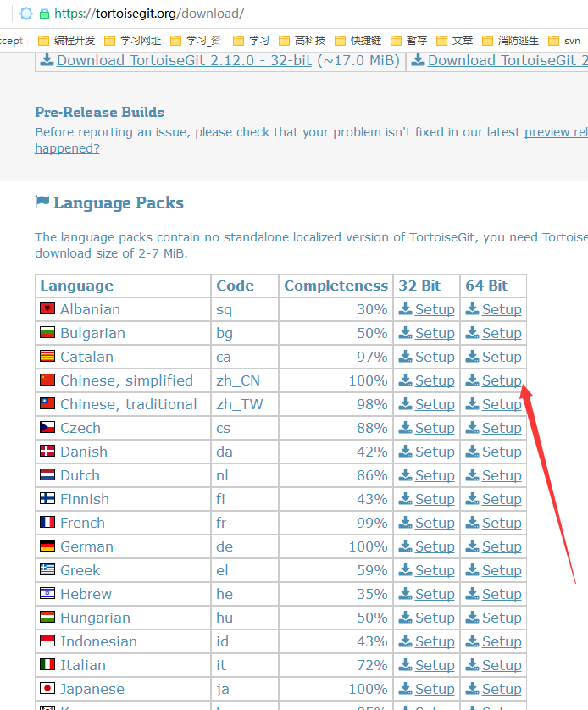Click the Pre-Release Builds heading
The width and height of the screenshot is (588, 710).
click(100, 112)
